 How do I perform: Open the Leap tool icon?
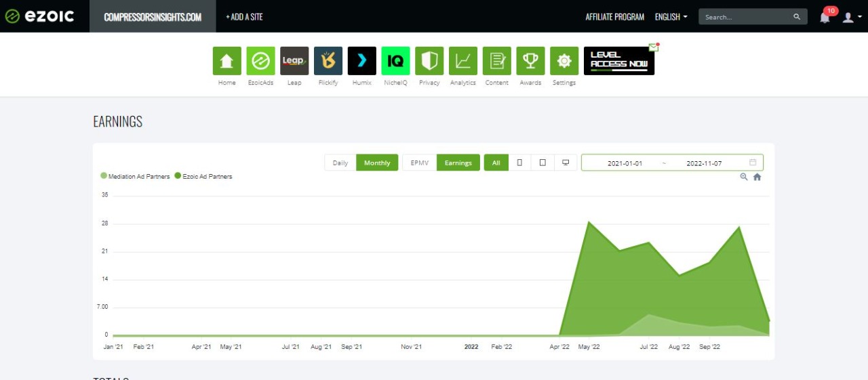pyautogui.click(x=294, y=61)
